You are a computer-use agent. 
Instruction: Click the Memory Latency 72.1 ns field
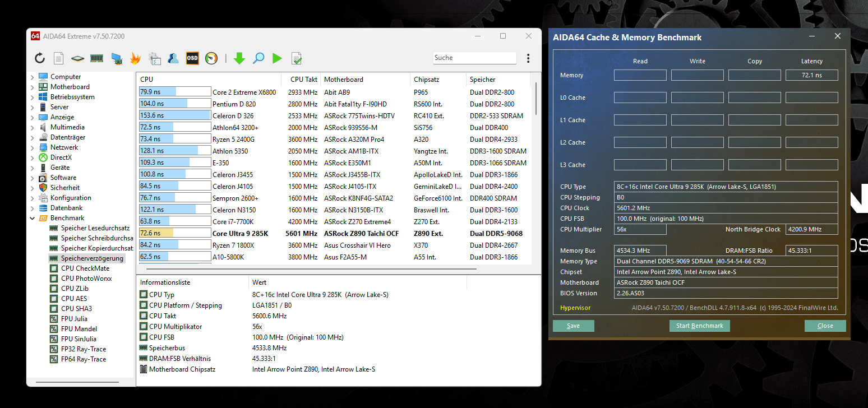[811, 75]
